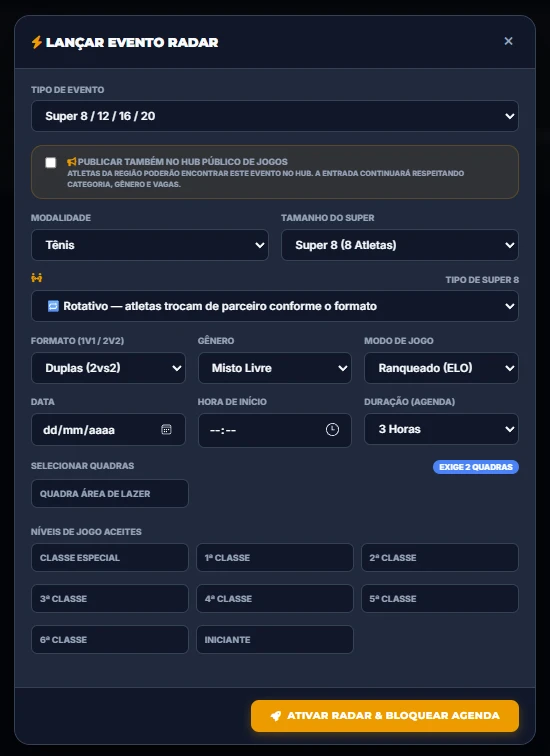Open the Modalidade dropdown showing Tênis
This screenshot has height=756, width=550.
(150, 245)
